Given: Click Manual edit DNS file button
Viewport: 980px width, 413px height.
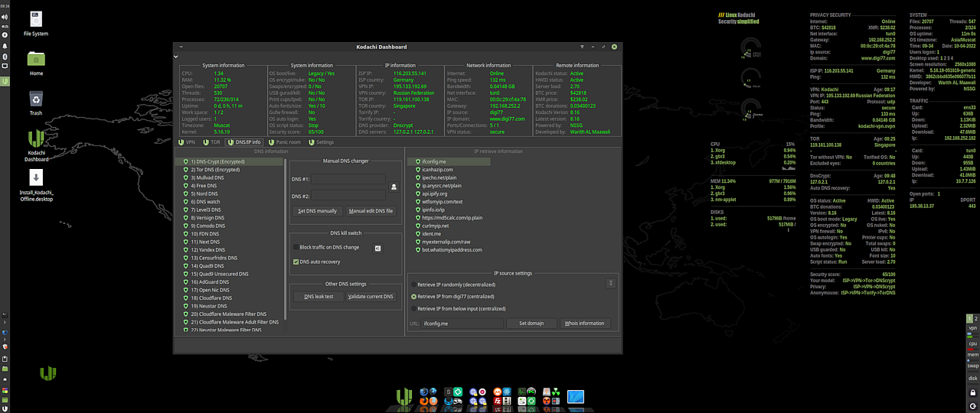Looking at the screenshot, I should pos(371,211).
